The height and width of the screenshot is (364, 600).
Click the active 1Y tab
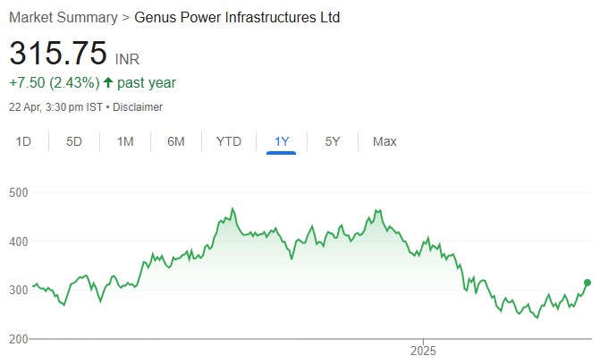click(282, 141)
